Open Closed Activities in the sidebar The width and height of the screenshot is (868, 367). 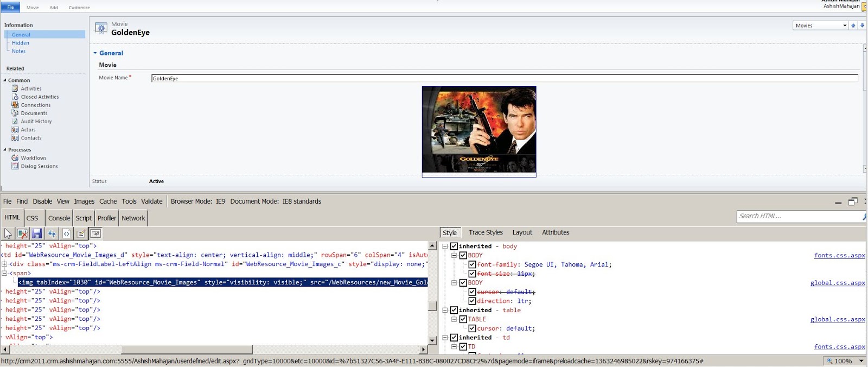coord(40,97)
